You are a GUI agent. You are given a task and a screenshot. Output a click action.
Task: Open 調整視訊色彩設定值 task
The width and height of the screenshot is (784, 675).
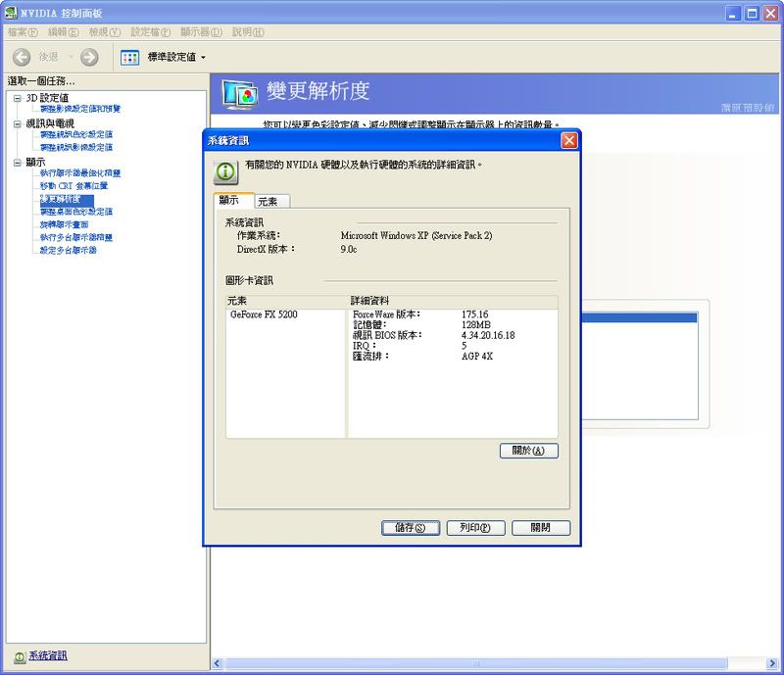point(76,134)
